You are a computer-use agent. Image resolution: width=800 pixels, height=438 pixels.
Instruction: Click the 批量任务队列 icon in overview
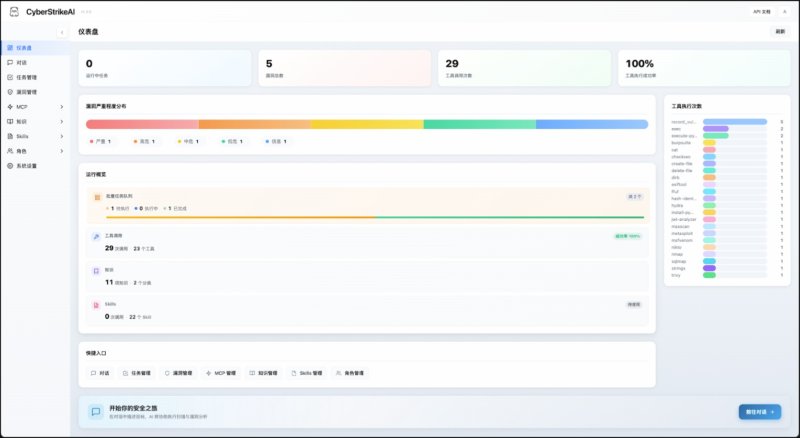point(96,197)
